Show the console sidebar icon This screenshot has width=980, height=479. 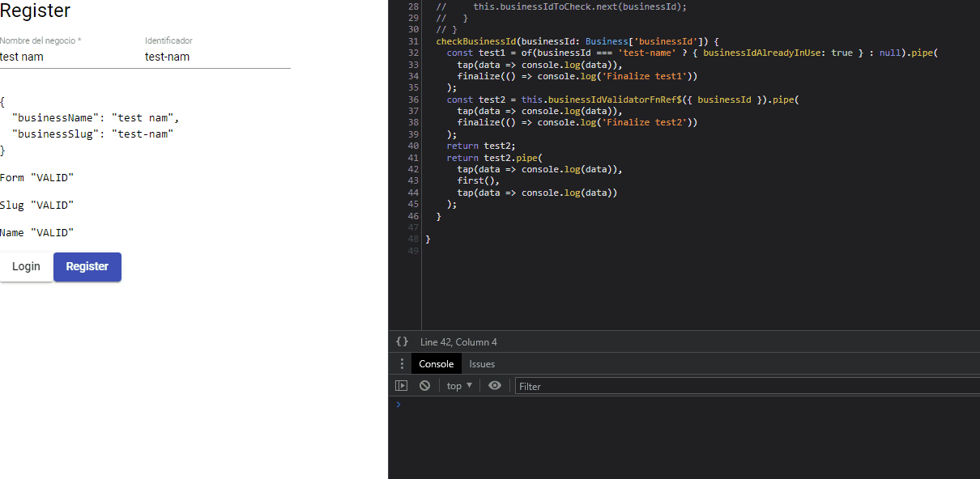[x=402, y=385]
